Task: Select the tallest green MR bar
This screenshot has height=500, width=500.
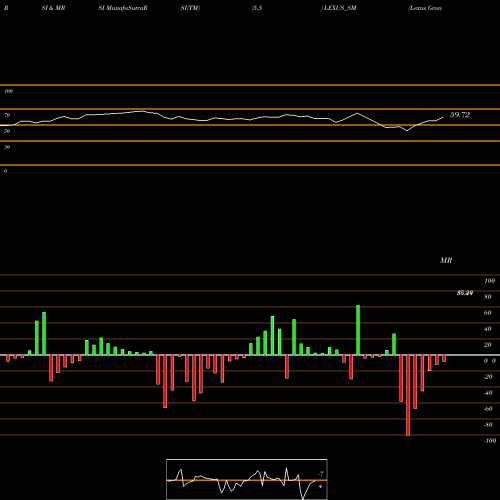Action: click(358, 330)
